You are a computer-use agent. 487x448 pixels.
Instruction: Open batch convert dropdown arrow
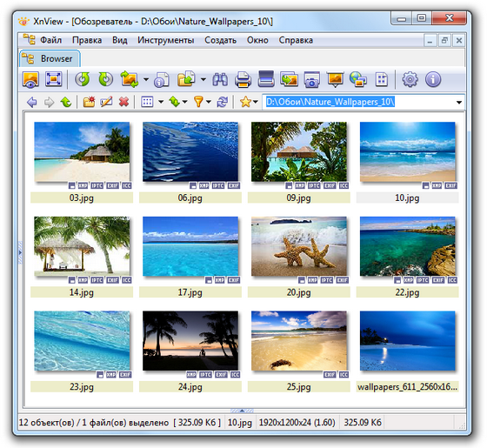[x=203, y=79]
